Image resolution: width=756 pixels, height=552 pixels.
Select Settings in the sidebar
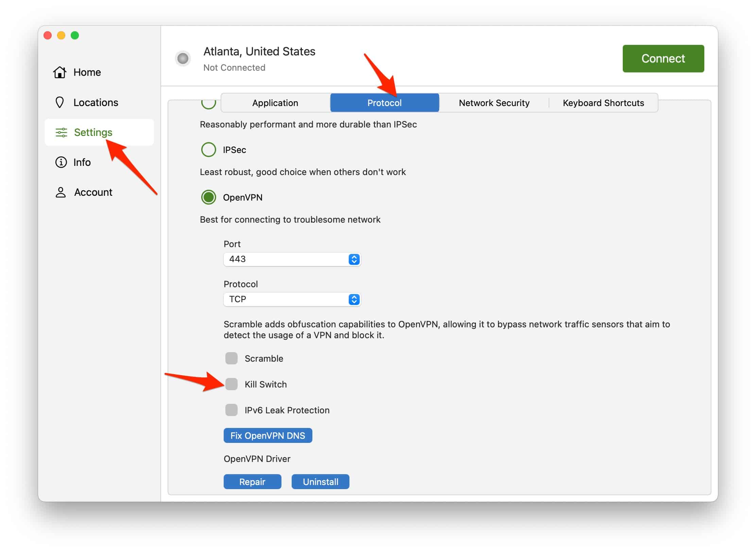(99, 132)
